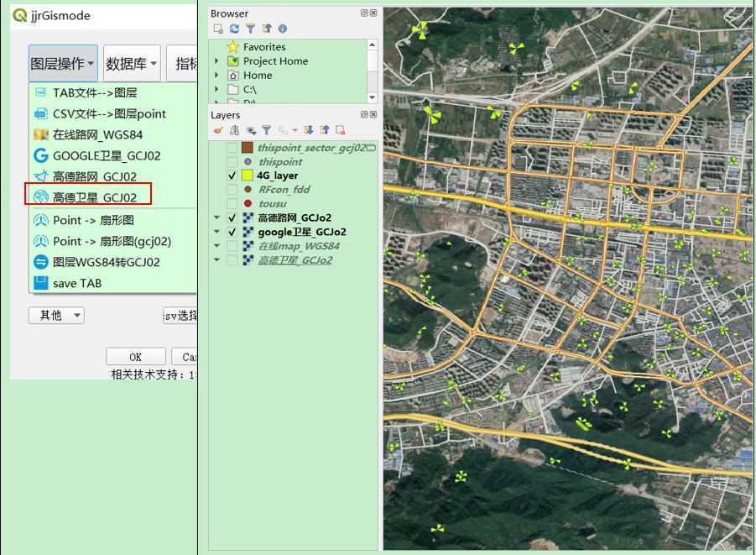Select Project Home in Browser tree
Viewport: 756px width, 555px height.
pos(275,61)
